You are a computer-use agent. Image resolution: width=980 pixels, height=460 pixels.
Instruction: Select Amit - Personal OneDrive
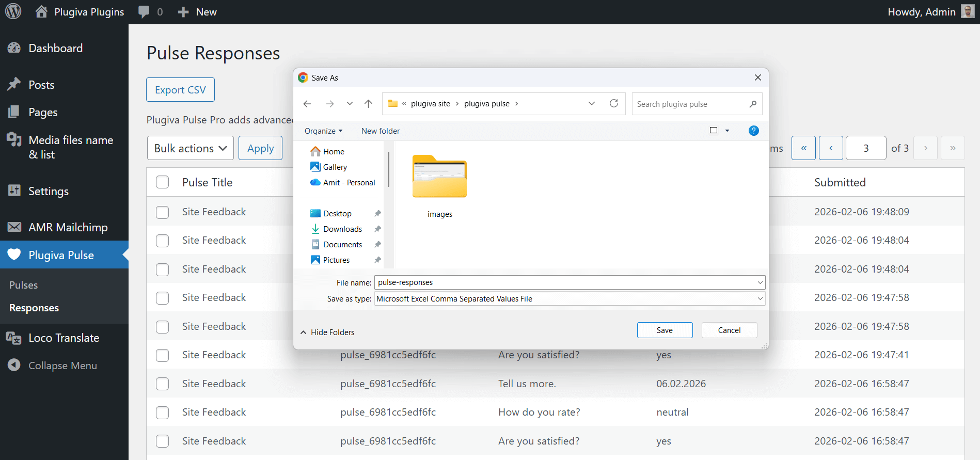tap(343, 183)
